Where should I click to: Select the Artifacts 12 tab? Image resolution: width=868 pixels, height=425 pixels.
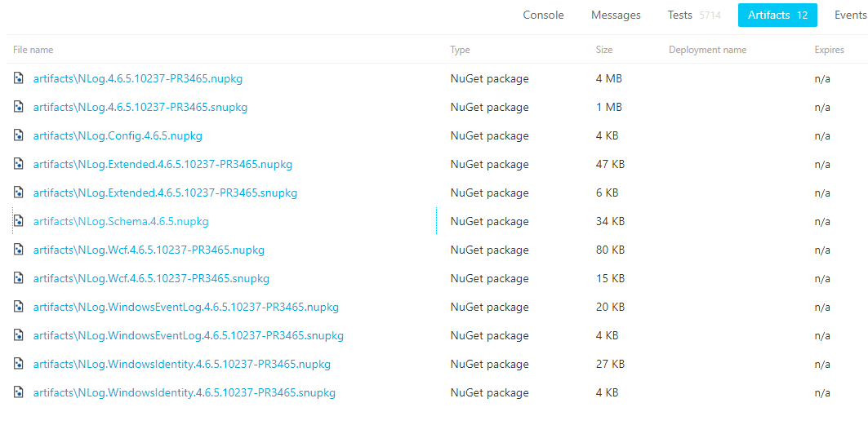777,15
